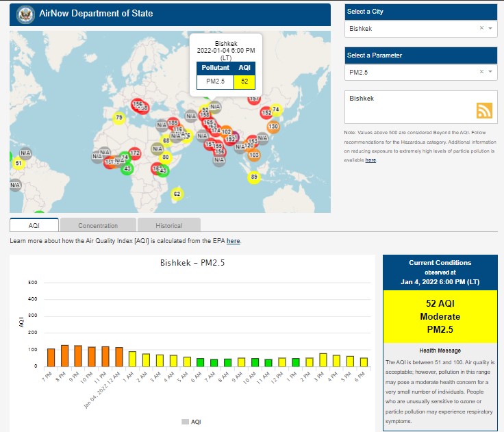Open the Historical tab
The height and width of the screenshot is (432, 504).
click(x=168, y=225)
